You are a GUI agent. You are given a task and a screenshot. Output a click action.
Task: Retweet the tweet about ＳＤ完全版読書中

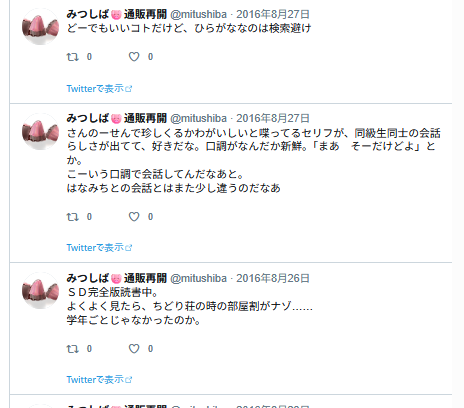pyautogui.click(x=73, y=349)
